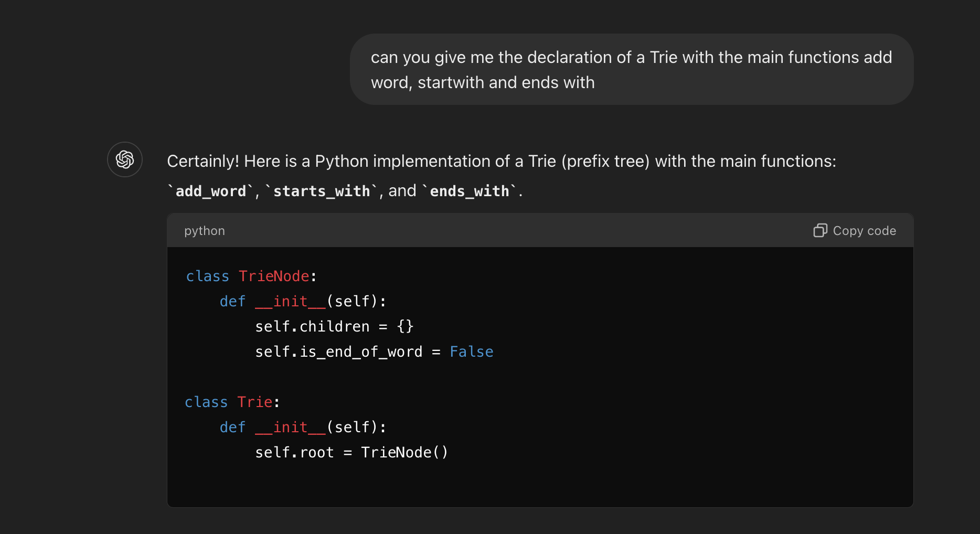980x534 pixels.
Task: Click the "word, startwith and ends with" line in the user message
Action: 483,82
